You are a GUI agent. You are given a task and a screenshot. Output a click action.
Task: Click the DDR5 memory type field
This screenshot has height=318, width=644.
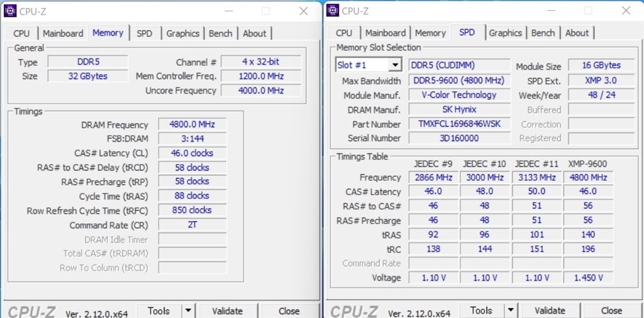[88, 62]
